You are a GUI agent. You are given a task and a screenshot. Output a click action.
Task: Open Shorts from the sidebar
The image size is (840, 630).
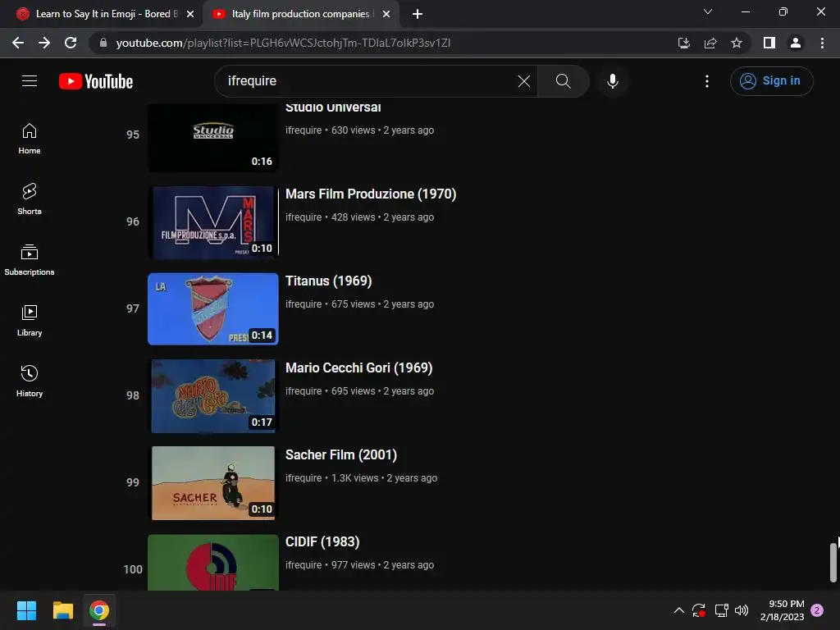pyautogui.click(x=30, y=199)
